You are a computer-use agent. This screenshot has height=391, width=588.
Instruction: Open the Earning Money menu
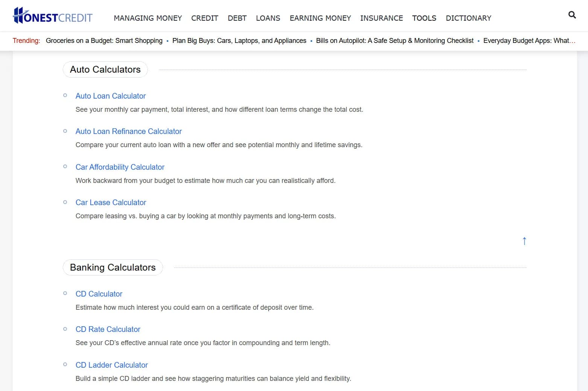pyautogui.click(x=320, y=18)
